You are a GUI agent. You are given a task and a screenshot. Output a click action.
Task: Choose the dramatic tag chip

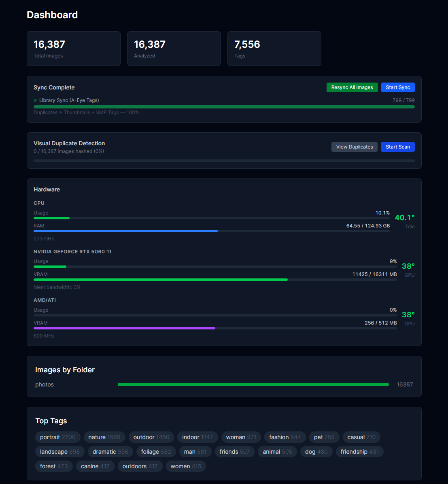(x=110, y=452)
